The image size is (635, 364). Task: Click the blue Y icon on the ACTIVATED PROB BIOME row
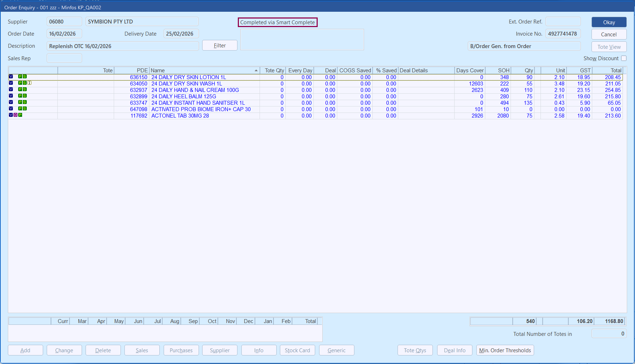pyautogui.click(x=11, y=109)
